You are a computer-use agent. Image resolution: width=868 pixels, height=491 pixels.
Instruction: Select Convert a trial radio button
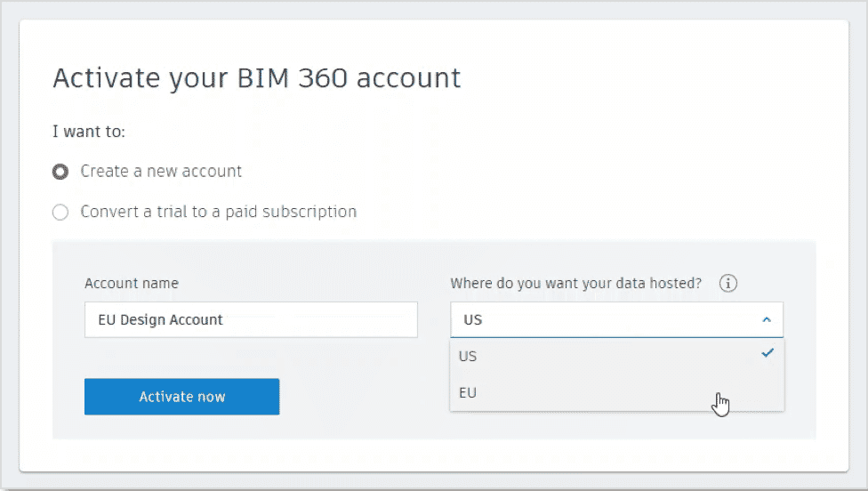(60, 212)
